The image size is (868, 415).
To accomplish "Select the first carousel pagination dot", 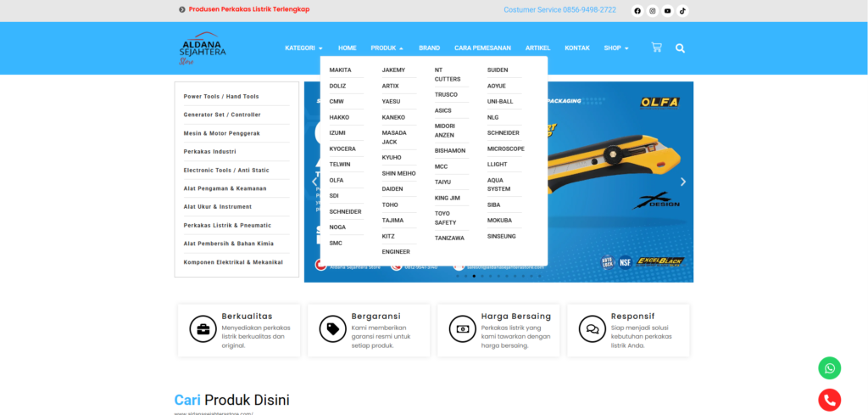I will (457, 276).
